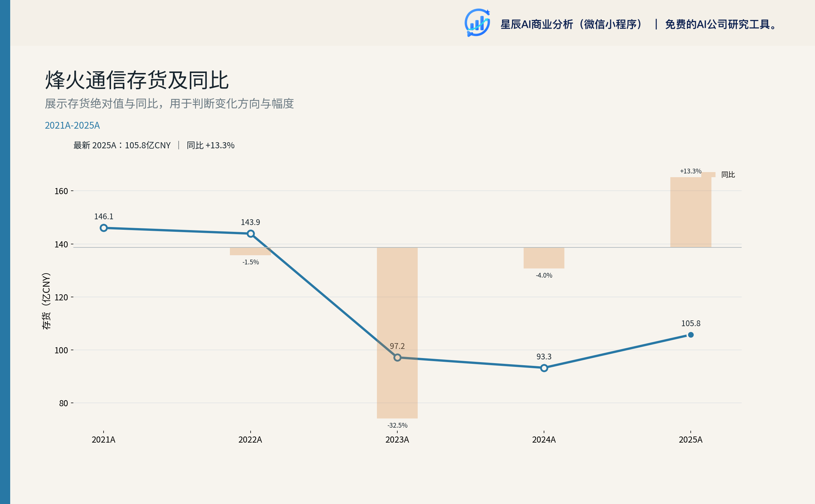Select the 2022A data point marker
Screen dimensions: 815x504
(x=251, y=234)
